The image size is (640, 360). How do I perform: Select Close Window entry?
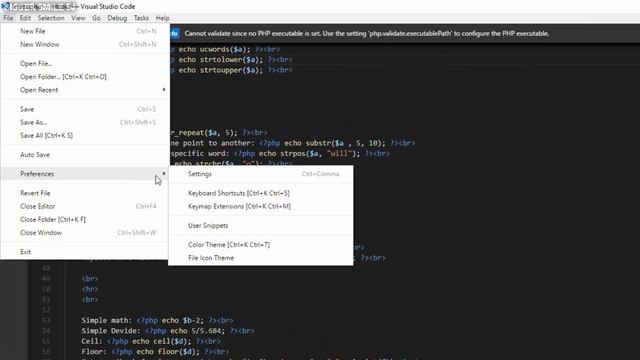(85, 232)
